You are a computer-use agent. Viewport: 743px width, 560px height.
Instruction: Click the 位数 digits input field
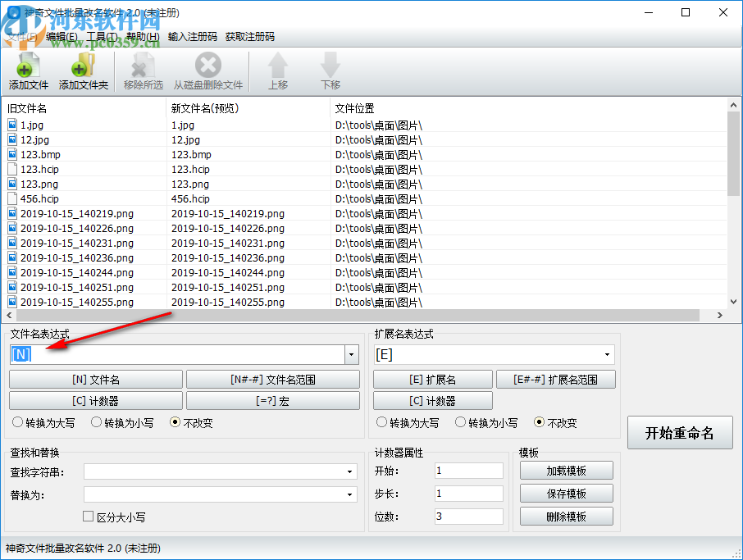click(468, 516)
